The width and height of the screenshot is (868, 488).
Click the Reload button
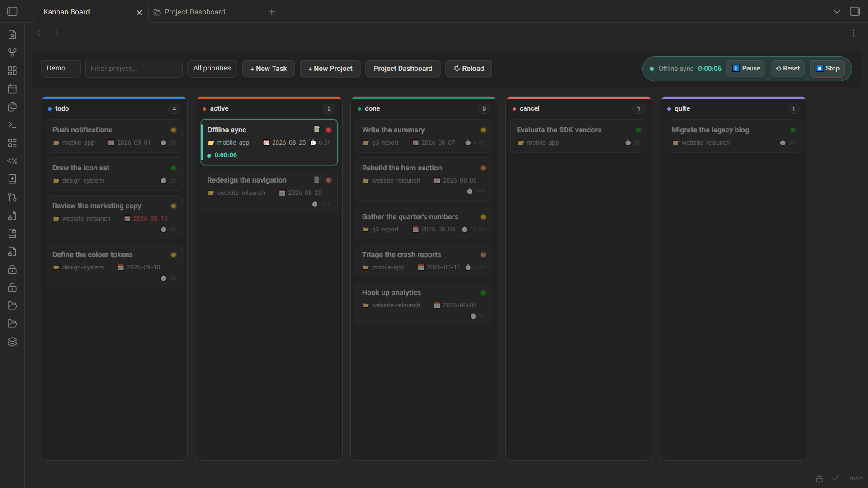(x=469, y=69)
